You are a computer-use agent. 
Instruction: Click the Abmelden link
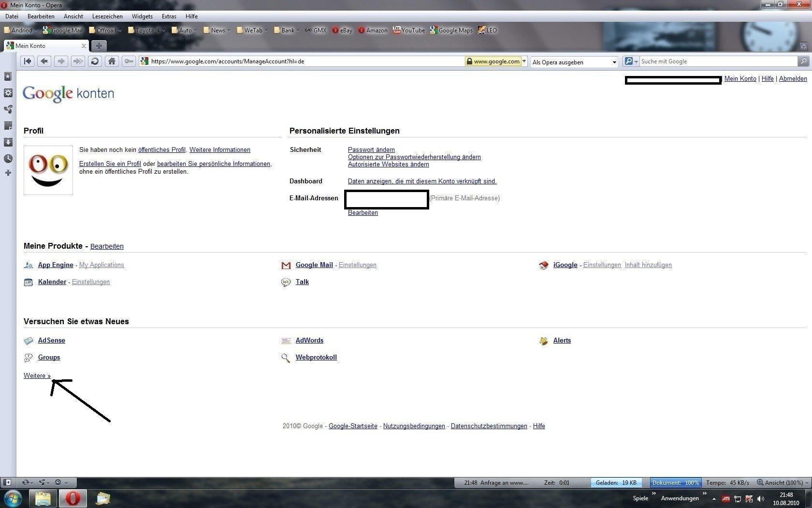[793, 79]
